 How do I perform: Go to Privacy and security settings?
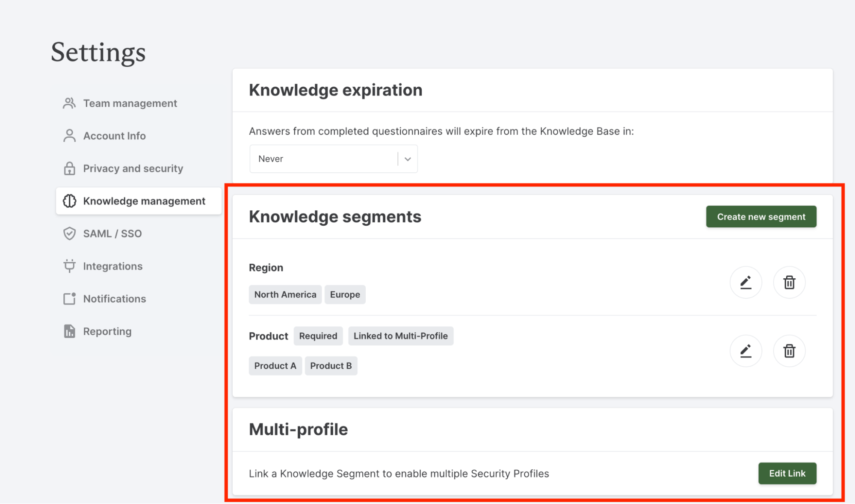[x=133, y=168]
